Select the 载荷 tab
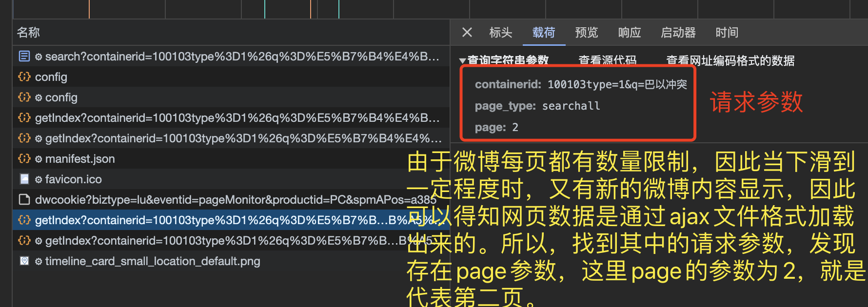Image resolution: width=868 pixels, height=307 pixels. 543,33
